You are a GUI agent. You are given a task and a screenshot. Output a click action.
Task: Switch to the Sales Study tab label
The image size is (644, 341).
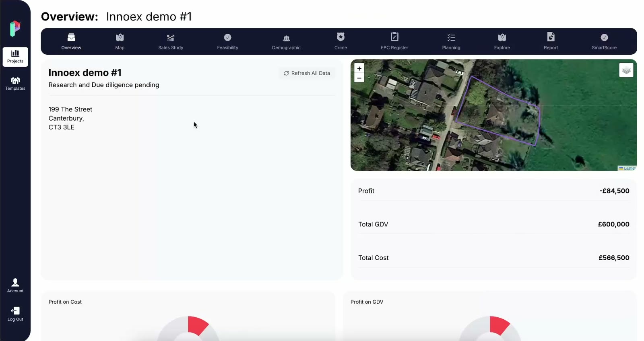(x=171, y=47)
